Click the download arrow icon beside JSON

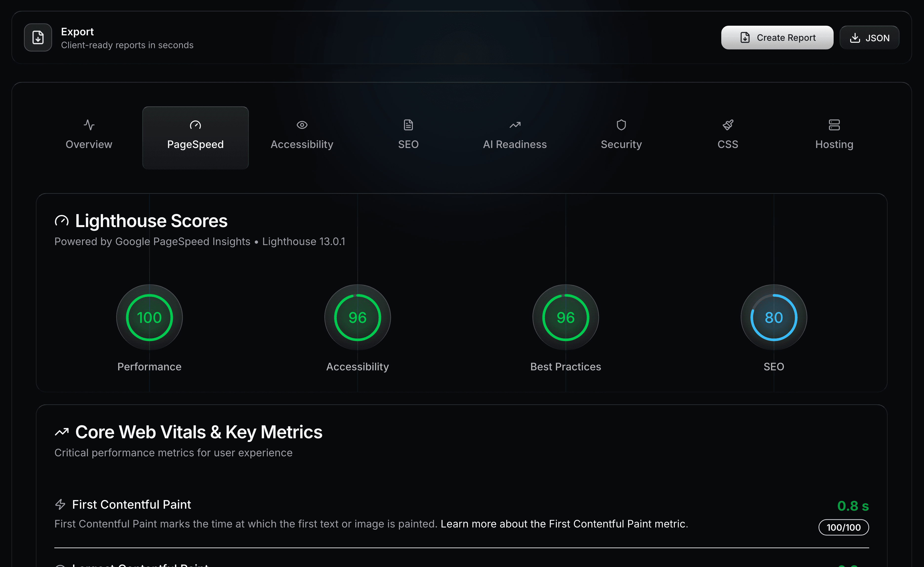click(x=855, y=38)
